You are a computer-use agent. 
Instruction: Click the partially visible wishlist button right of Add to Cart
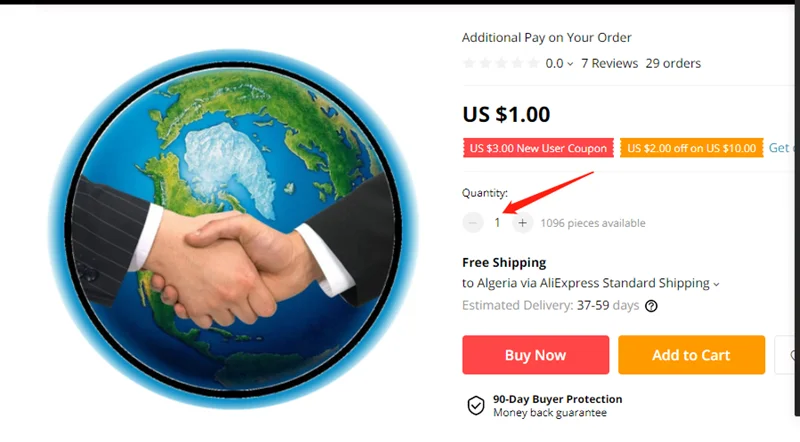pos(787,355)
